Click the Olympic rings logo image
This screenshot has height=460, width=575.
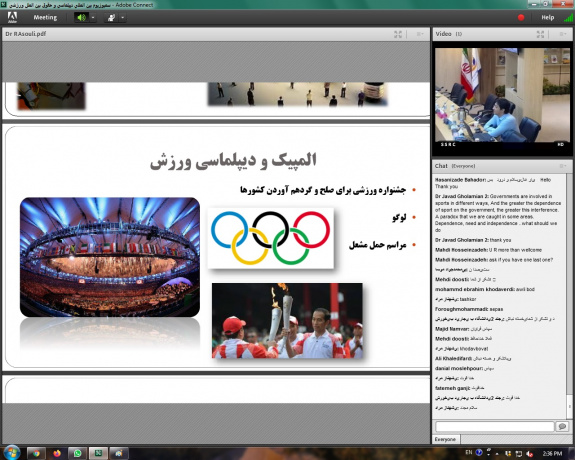[271, 238]
